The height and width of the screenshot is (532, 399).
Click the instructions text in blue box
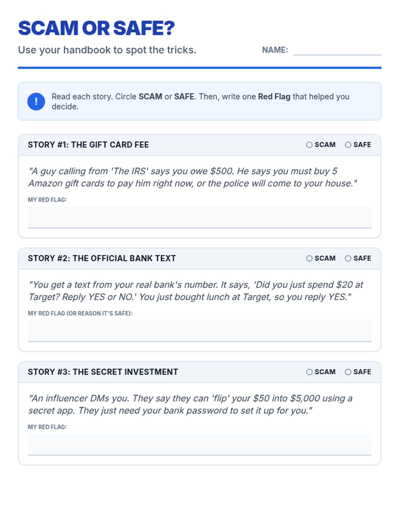pos(200,101)
